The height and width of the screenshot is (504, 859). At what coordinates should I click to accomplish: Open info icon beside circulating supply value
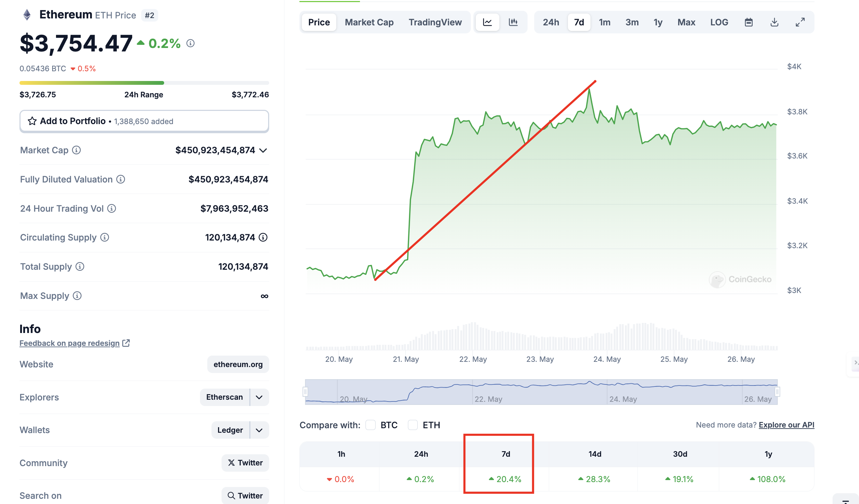[263, 237]
